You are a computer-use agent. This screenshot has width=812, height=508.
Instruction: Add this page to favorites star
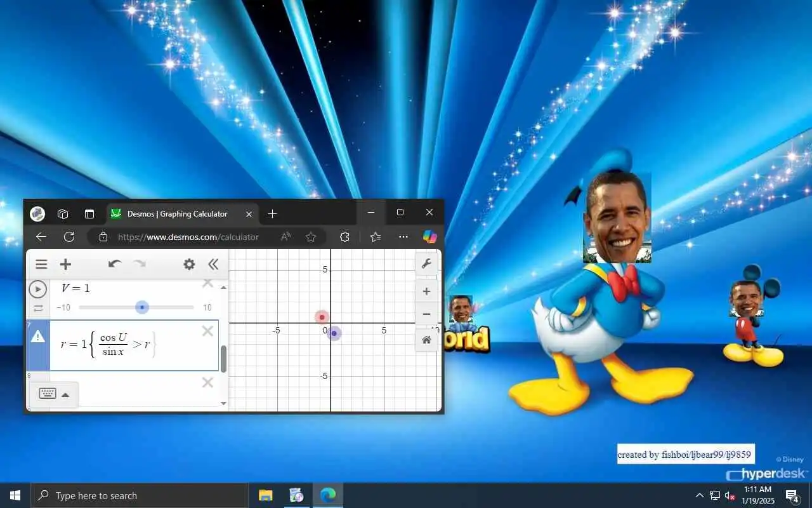311,237
